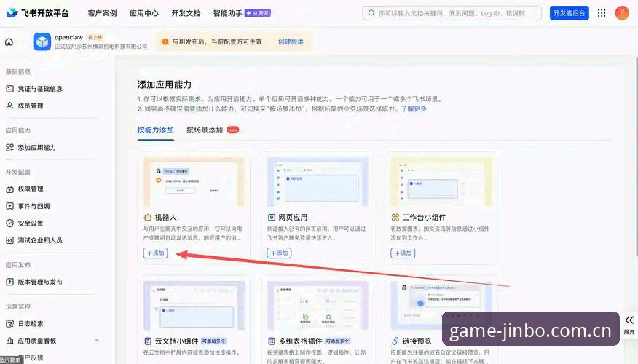
Task: Click the Feishu Open Platform logo
Action: pyautogui.click(x=37, y=13)
